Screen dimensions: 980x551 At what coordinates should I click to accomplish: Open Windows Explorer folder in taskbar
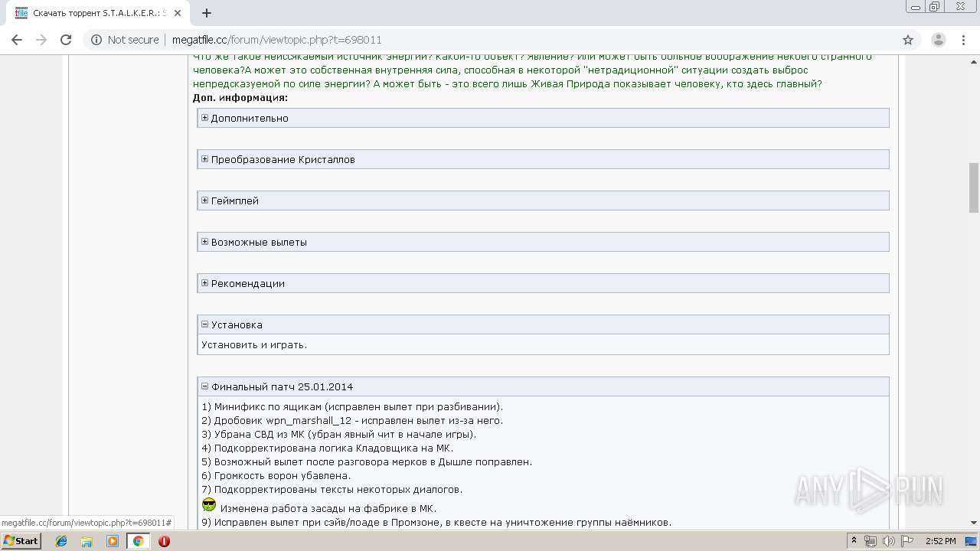click(87, 541)
